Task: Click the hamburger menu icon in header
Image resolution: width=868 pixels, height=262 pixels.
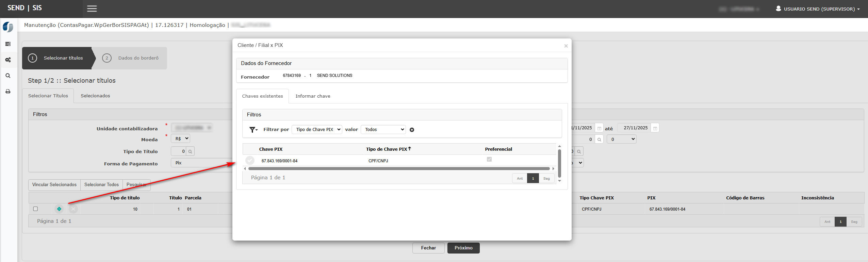Action: coord(92,9)
